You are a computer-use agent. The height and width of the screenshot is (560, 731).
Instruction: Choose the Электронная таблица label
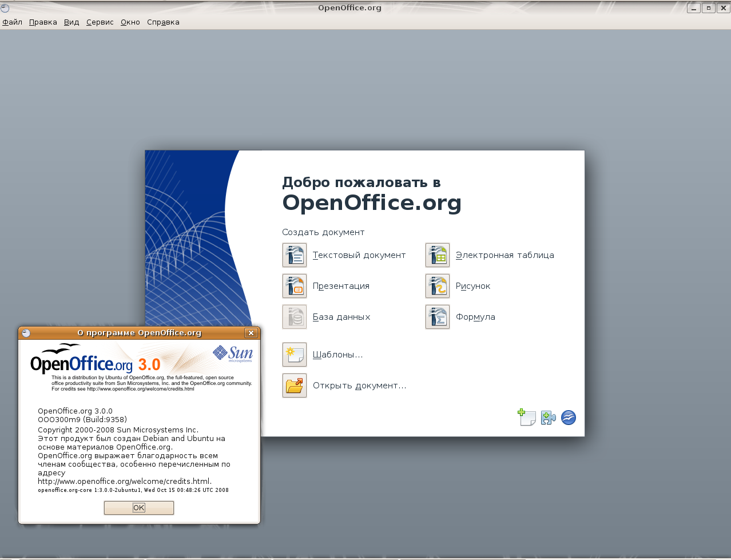click(504, 255)
